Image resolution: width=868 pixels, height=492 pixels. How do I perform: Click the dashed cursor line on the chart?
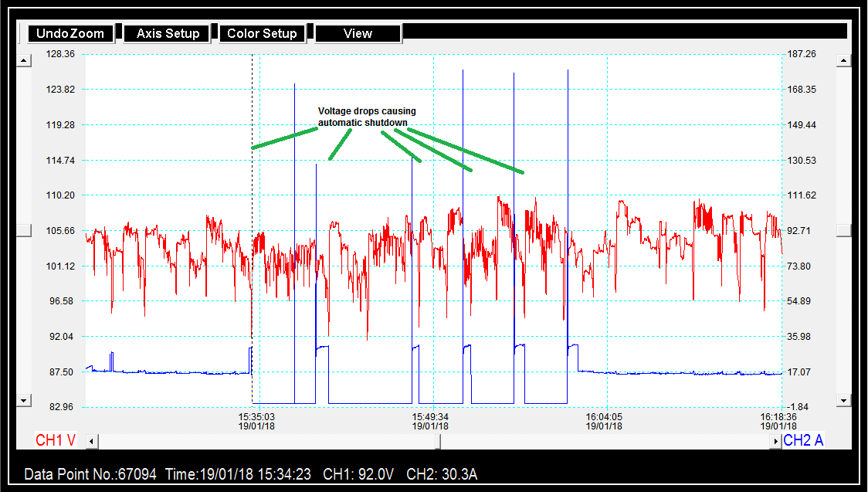pos(253,193)
